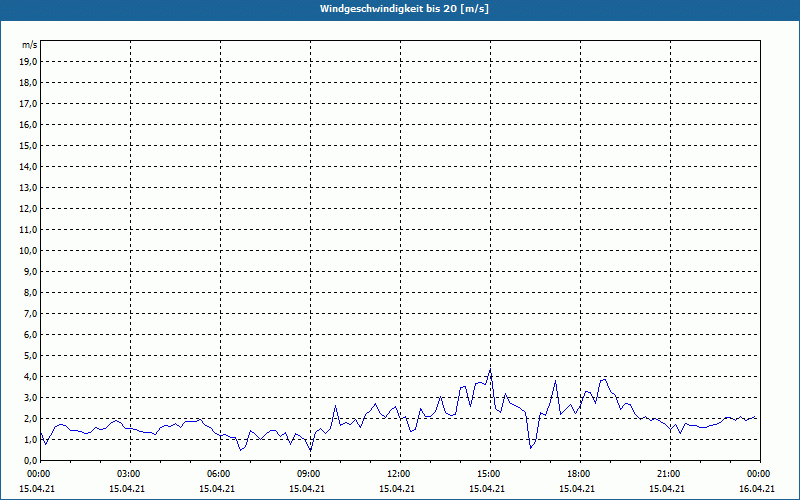This screenshot has height=500, width=800.
Task: Click the 03:00 time label
Action: point(131,474)
